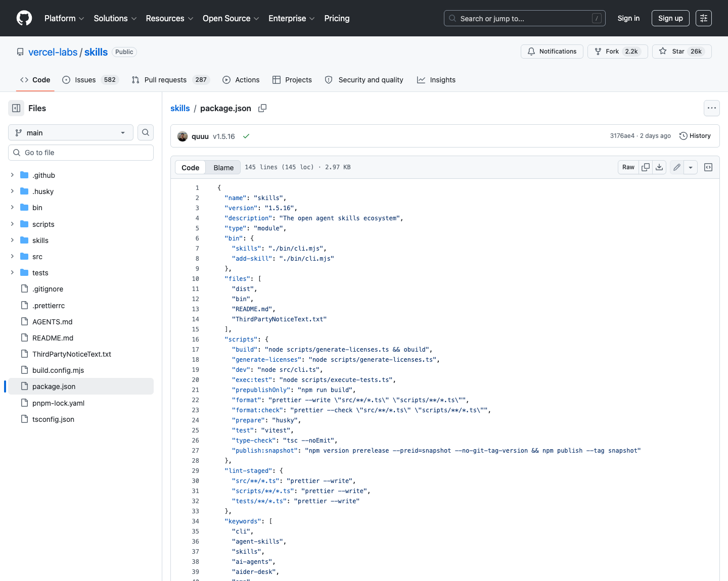Expand the skills folder in the tree
This screenshot has width=728, height=581.
pyautogui.click(x=12, y=240)
